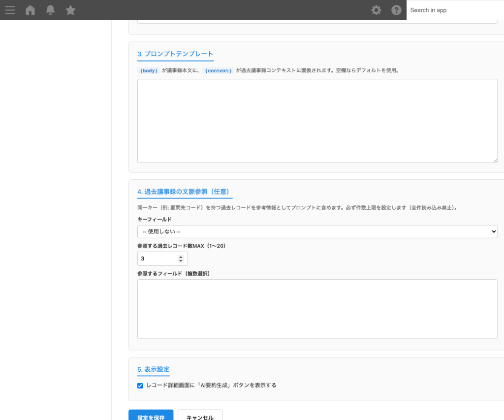Increase record count MAX with stepper up arrow

point(180,256)
